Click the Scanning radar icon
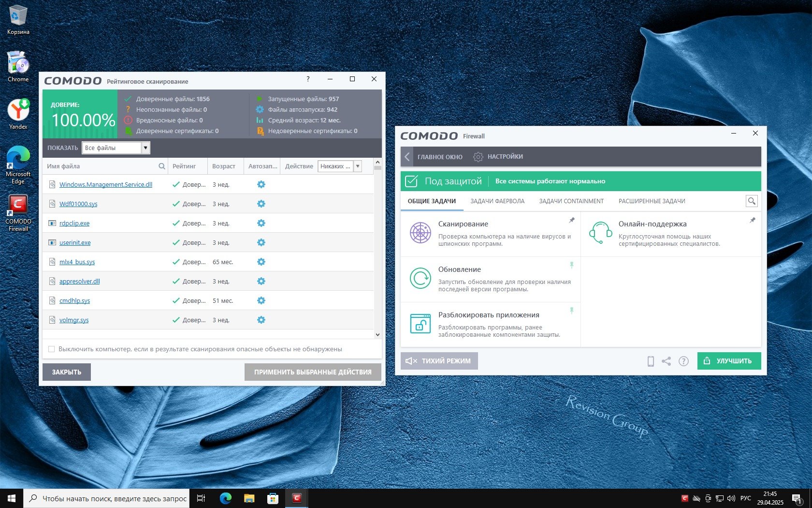 [x=420, y=233]
